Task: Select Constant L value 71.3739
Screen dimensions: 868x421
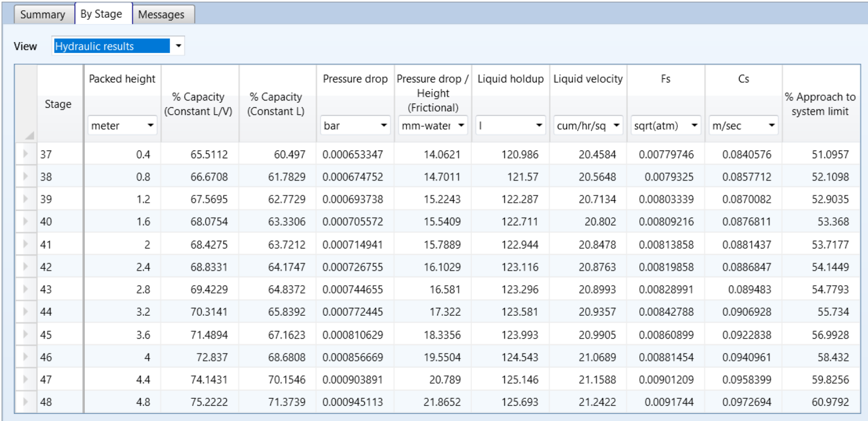Action: (x=278, y=402)
